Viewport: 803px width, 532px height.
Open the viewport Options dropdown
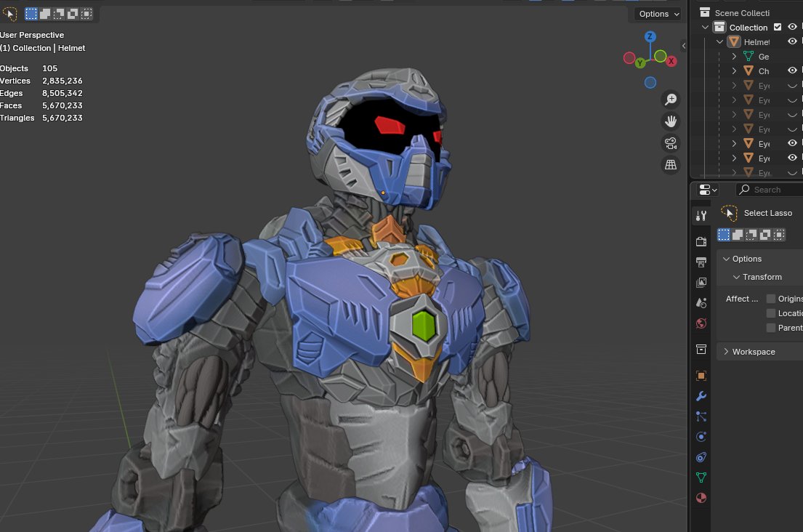pyautogui.click(x=658, y=14)
